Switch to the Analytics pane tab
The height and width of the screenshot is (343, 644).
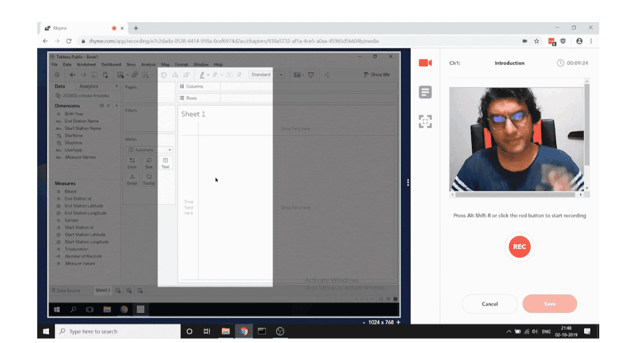(88, 86)
